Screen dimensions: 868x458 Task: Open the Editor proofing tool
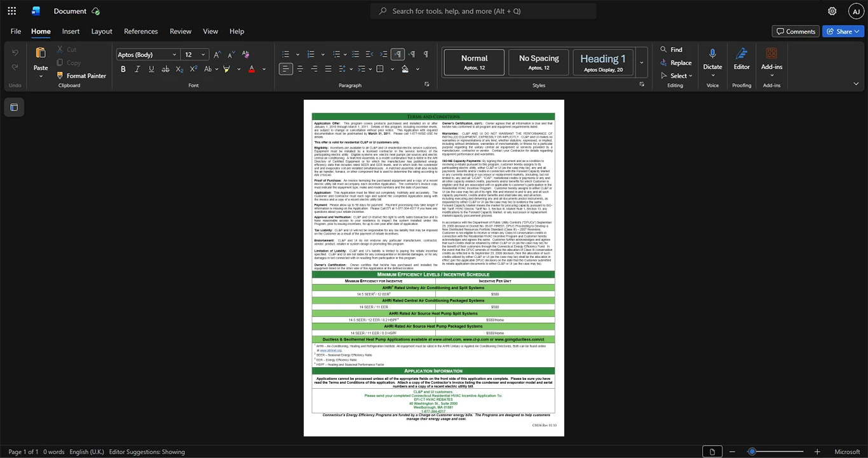tap(742, 59)
